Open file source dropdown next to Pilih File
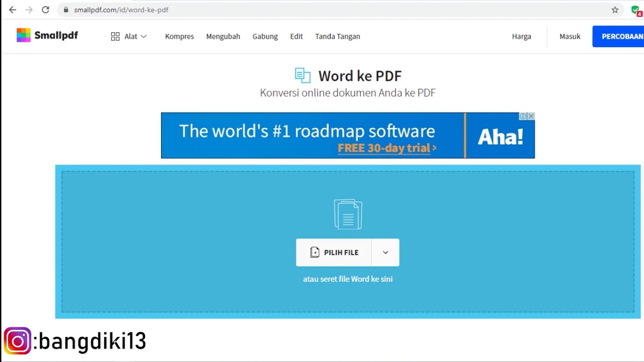Screen dimensions: 644x362 (x=385, y=252)
